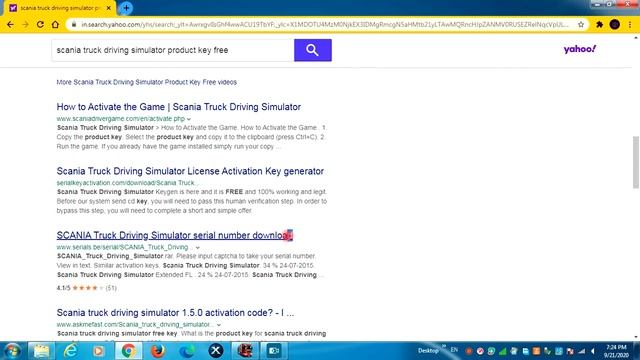Reload the page with the refresh icon
This screenshot has height=360, width=640.
pos(40,24)
